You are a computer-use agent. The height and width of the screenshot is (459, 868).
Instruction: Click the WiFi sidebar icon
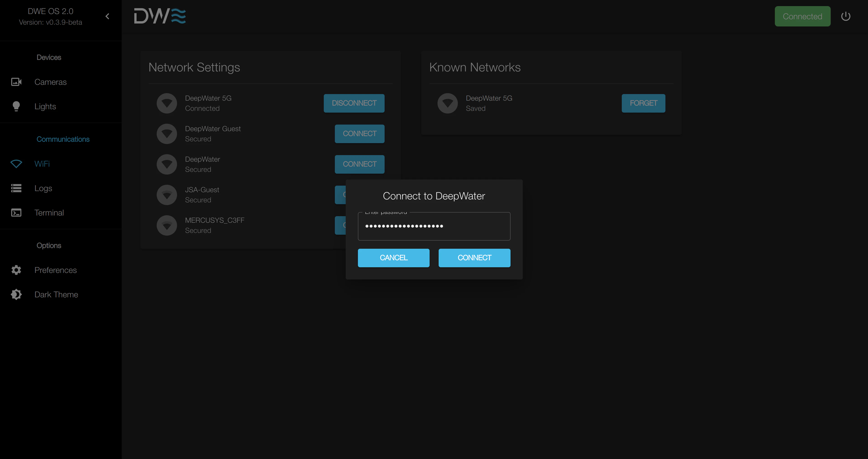(x=16, y=164)
